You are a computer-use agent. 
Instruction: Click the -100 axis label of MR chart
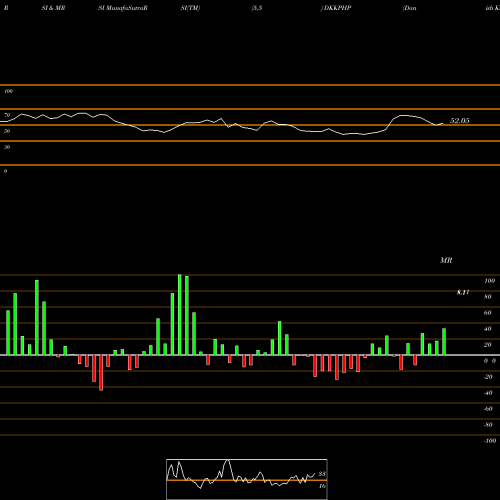pyautogui.click(x=490, y=441)
